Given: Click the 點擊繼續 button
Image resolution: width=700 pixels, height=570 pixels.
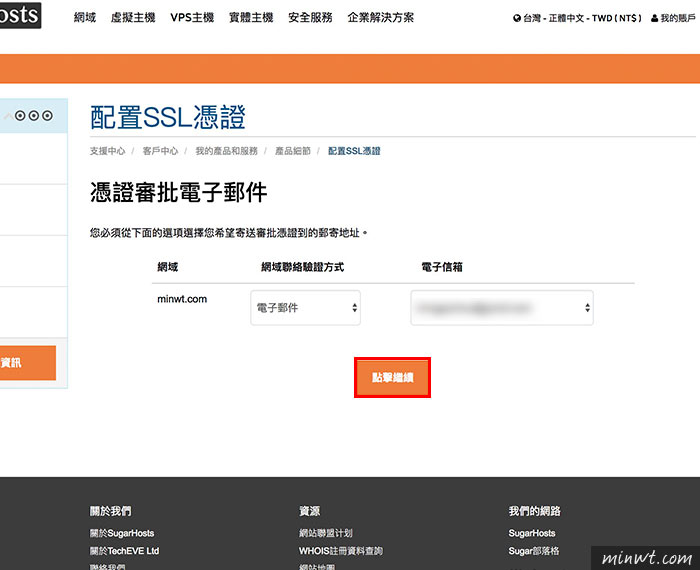Looking at the screenshot, I should [x=392, y=377].
